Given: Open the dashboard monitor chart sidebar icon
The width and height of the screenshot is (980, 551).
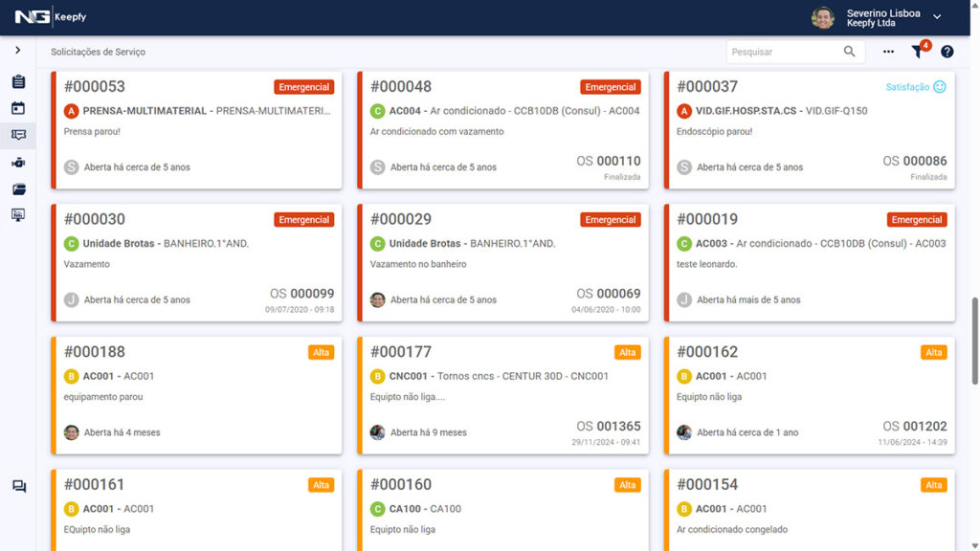Looking at the screenshot, I should click(x=18, y=215).
